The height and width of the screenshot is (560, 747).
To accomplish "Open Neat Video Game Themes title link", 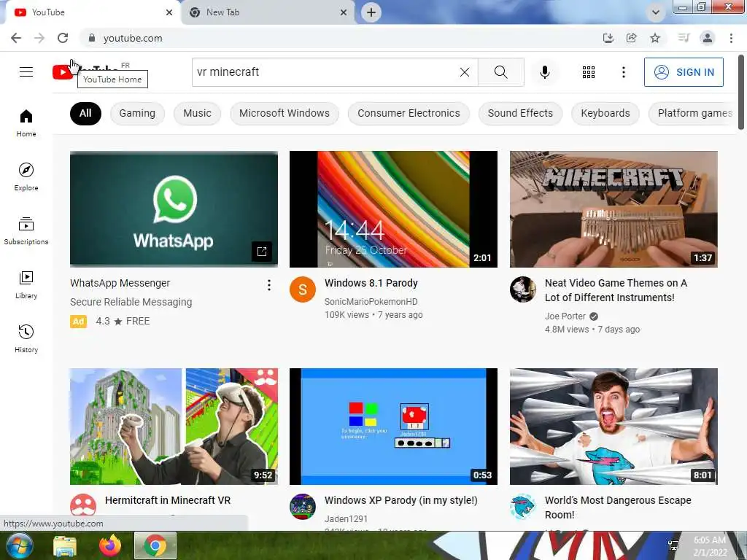I will click(616, 290).
